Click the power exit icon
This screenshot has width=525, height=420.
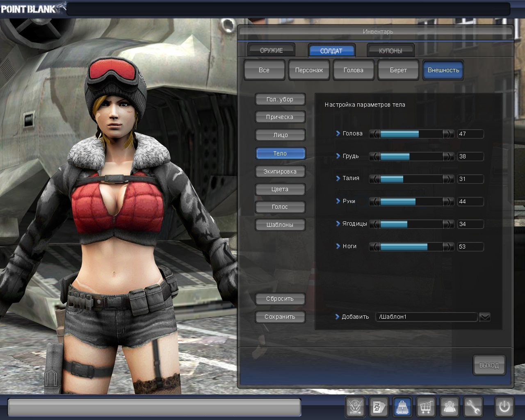(x=504, y=407)
